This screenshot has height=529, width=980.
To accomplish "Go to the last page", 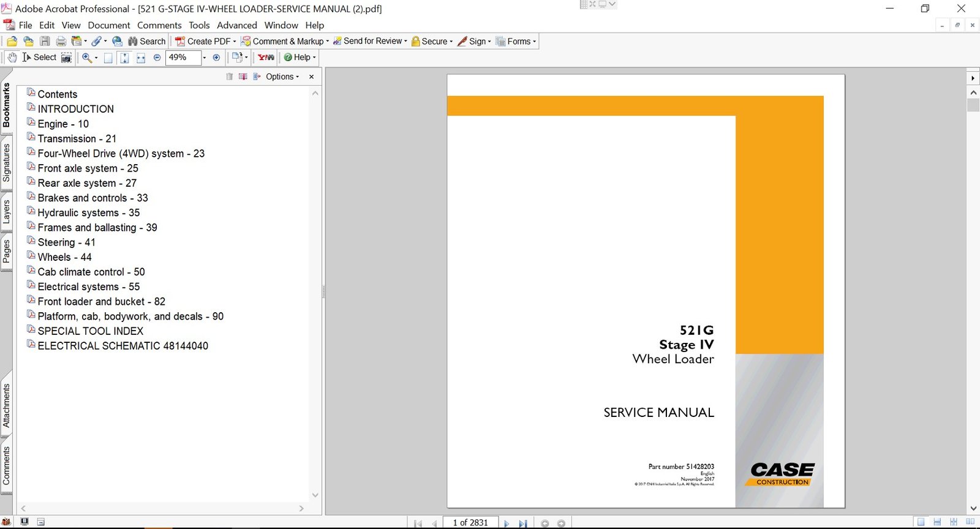I will pos(522,523).
